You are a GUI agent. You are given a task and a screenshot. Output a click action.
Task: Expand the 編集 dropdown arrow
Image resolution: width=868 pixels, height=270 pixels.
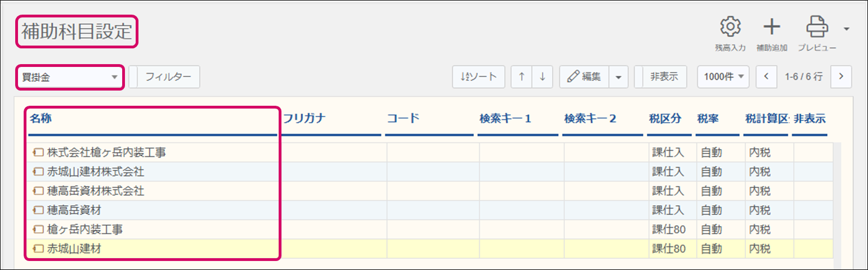(x=618, y=77)
